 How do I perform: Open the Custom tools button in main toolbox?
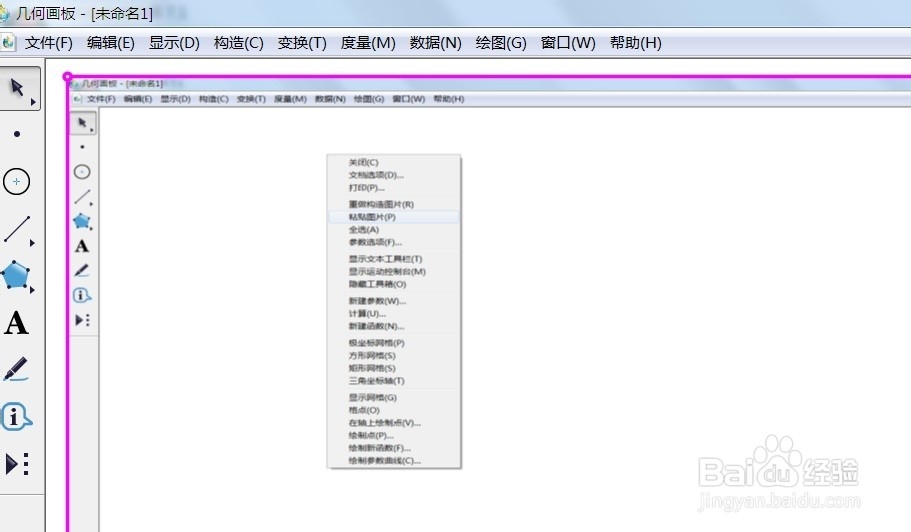coord(17,464)
